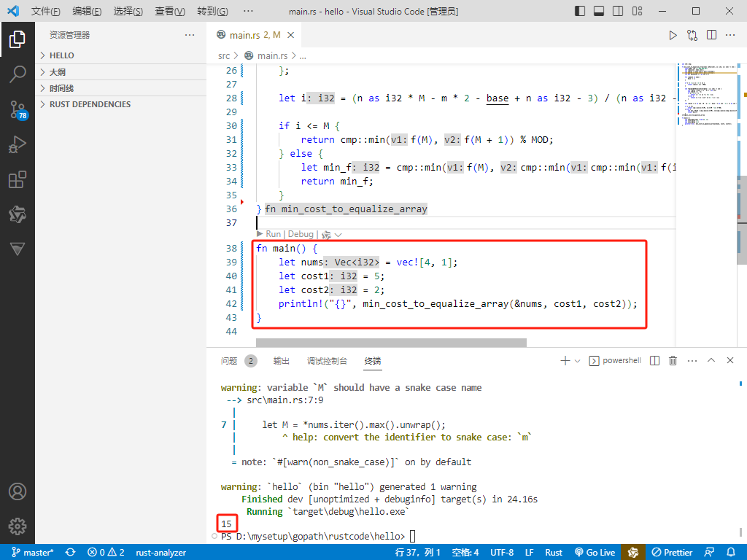Toggle bottom panel layout icon
This screenshot has height=560, width=747.
[599, 11]
